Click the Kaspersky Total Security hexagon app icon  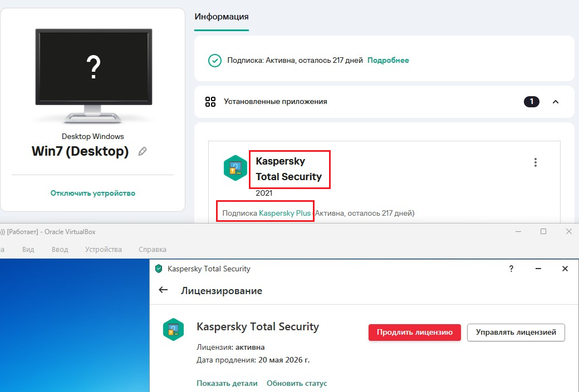[235, 168]
